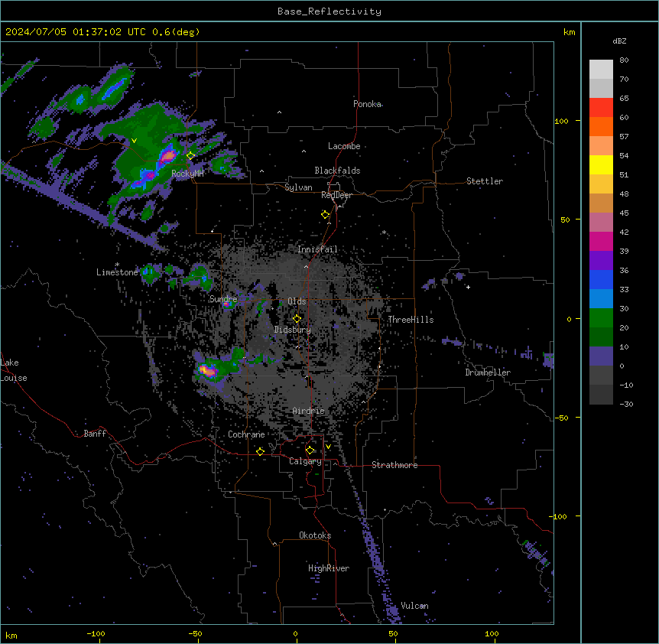The width and height of the screenshot is (659, 644).
Task: Click the 33 dBZ blue legend swatch
Action: tap(601, 279)
